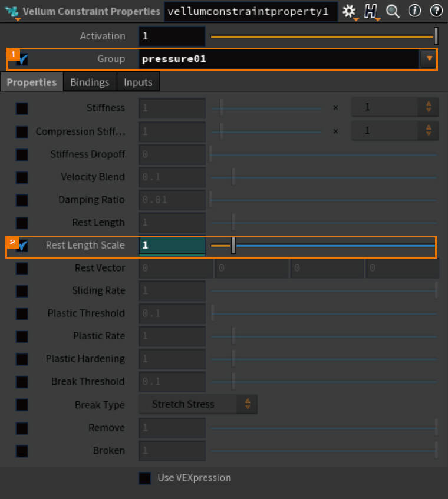
Task: Open the gear settings menu icon
Action: 350,12
